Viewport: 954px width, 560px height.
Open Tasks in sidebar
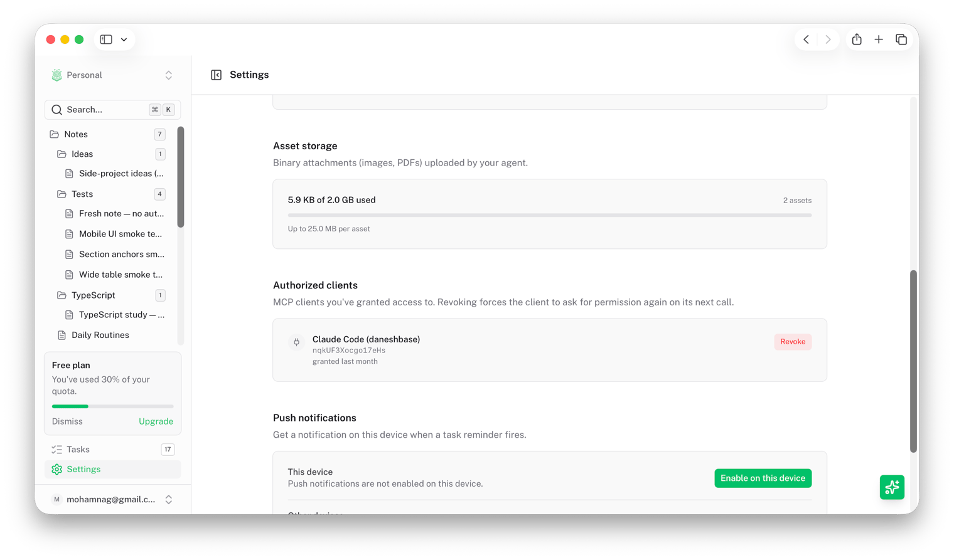(112, 450)
